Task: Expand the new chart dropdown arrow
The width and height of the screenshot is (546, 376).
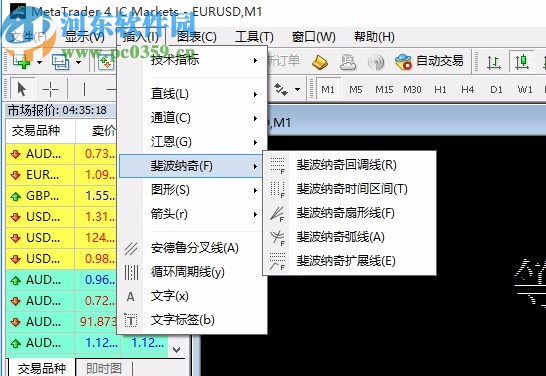Action: (x=39, y=62)
